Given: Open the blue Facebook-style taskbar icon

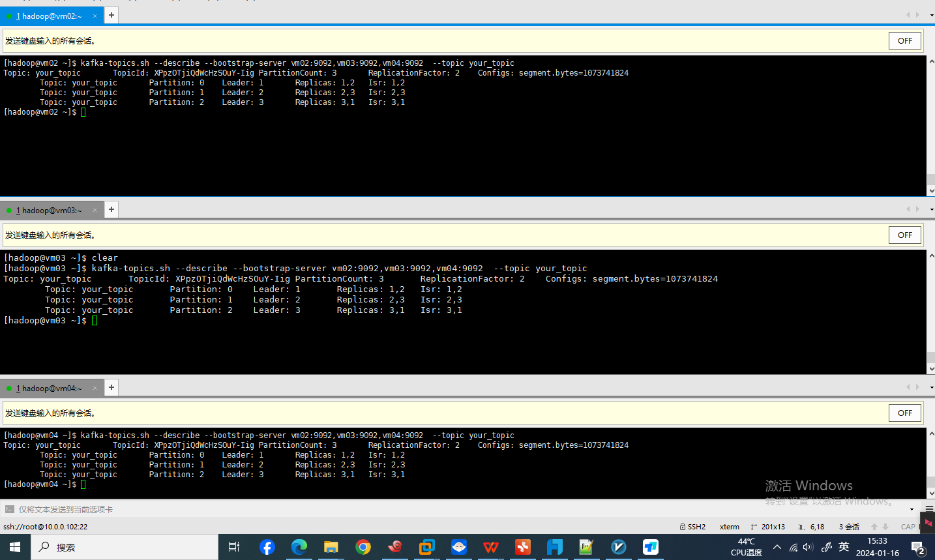Looking at the screenshot, I should point(267,547).
